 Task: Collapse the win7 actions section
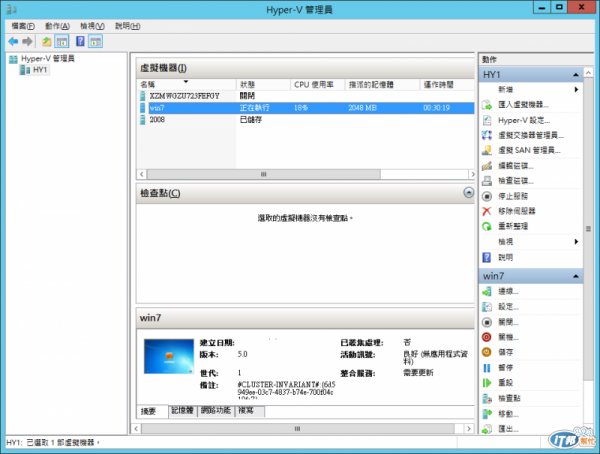(576, 276)
